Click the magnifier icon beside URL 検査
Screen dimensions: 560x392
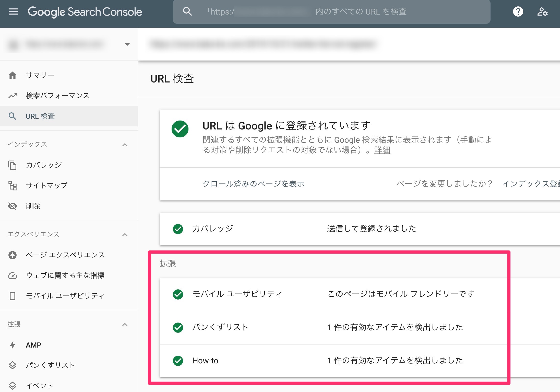(13, 116)
